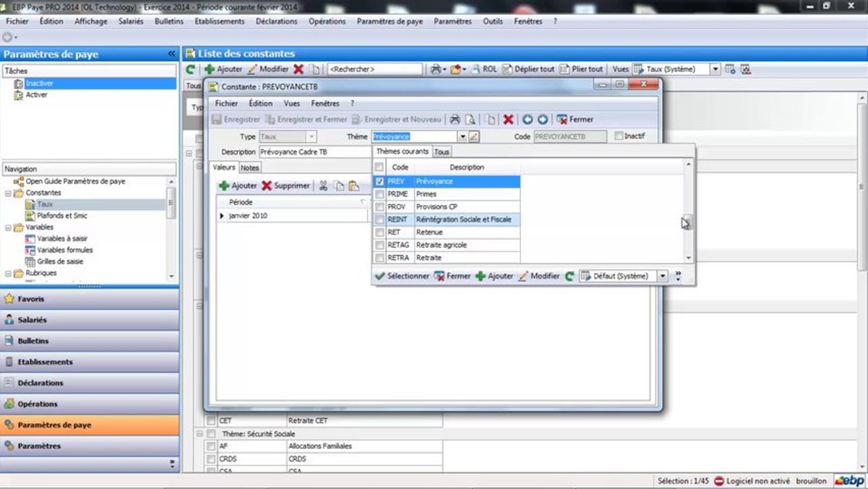Select Plafonds et Smic in Navigation tree
Image resolution: width=868 pixels, height=489 pixels.
tap(62, 216)
